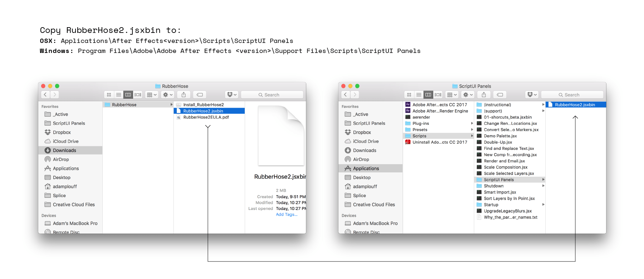Select the Scripts folder
Viewport: 644px width, 279px height.
coord(439,136)
